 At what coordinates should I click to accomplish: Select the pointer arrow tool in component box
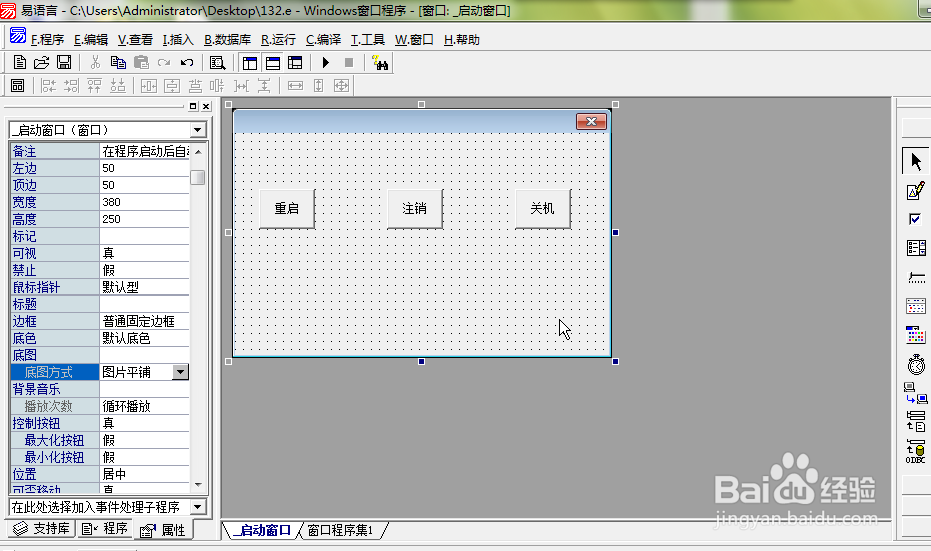(x=916, y=161)
